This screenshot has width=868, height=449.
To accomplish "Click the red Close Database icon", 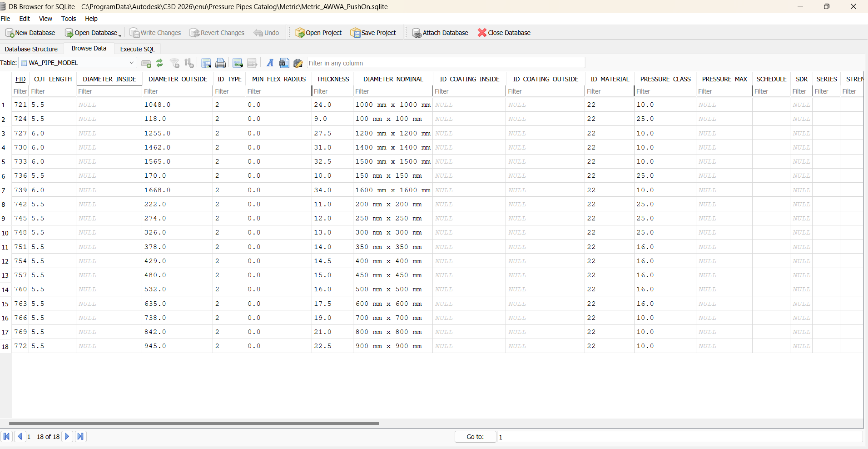I will pos(482,33).
